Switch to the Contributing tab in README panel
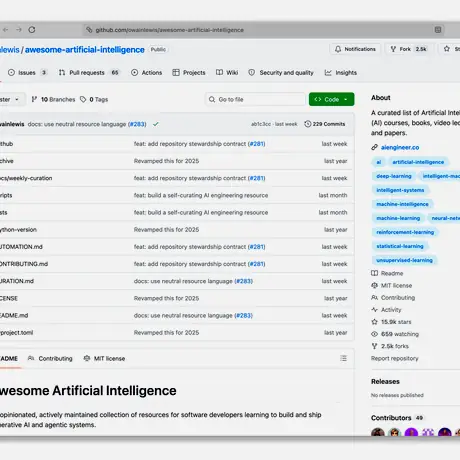The image size is (460, 460). pos(50,359)
